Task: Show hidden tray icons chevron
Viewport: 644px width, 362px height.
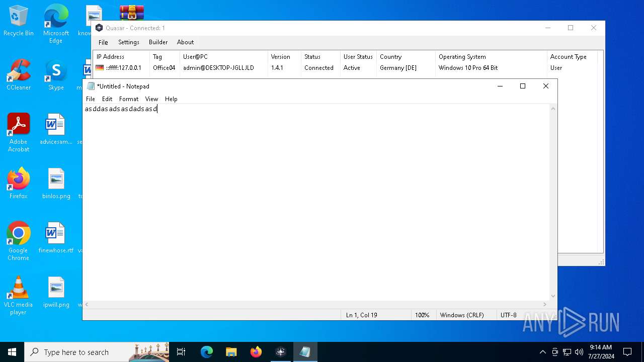Action: pyautogui.click(x=542, y=352)
